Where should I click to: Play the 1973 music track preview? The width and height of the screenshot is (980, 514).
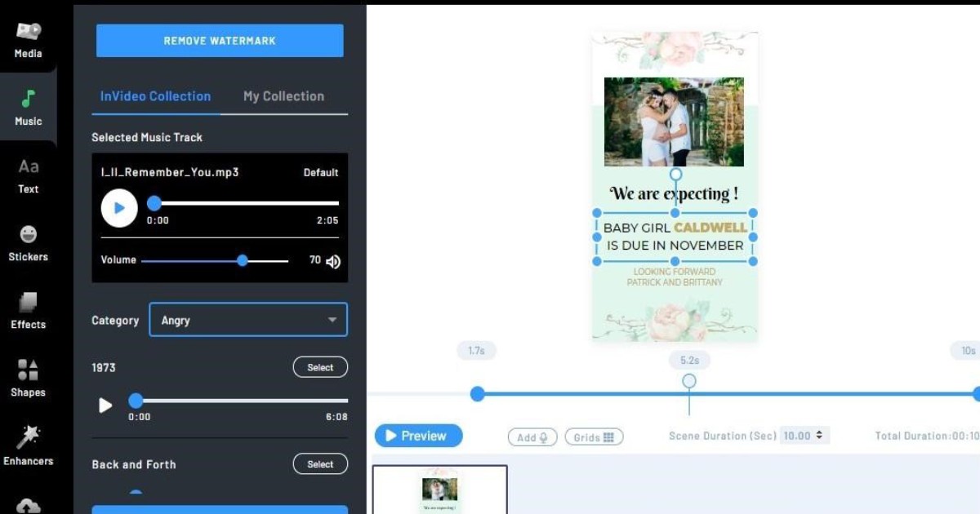click(x=105, y=405)
